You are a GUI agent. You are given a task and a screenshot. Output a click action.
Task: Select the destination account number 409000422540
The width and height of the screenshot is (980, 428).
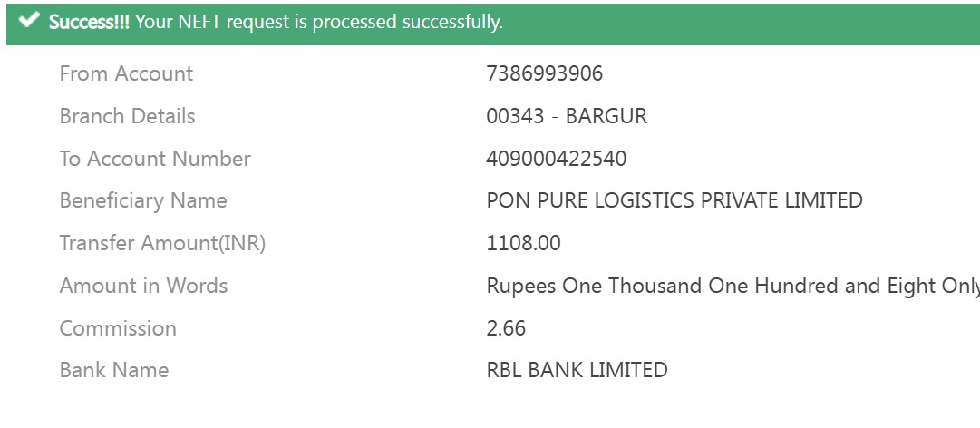(x=556, y=160)
